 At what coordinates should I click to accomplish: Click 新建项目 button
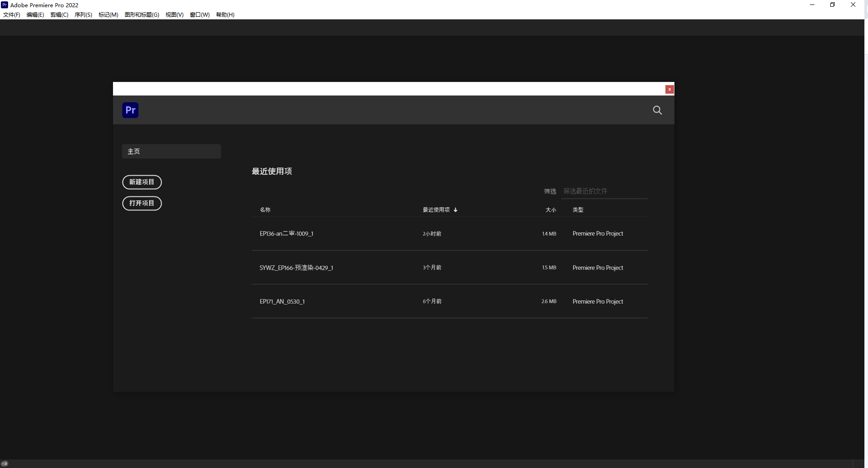click(x=142, y=182)
